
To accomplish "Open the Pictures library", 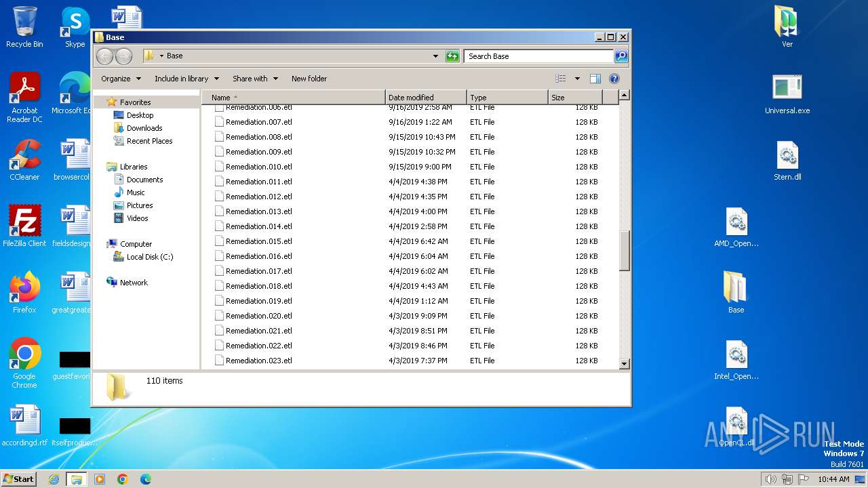I will pos(140,205).
